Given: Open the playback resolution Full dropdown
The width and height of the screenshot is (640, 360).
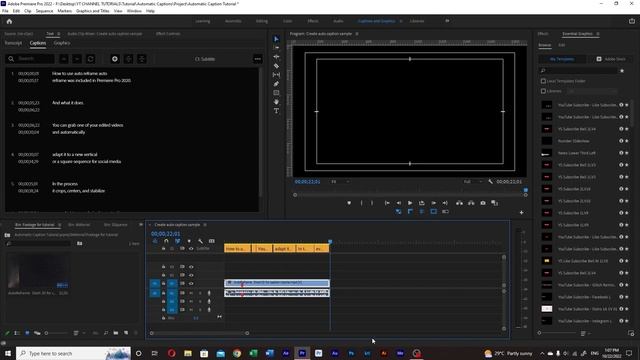Looking at the screenshot, I should (x=473, y=182).
